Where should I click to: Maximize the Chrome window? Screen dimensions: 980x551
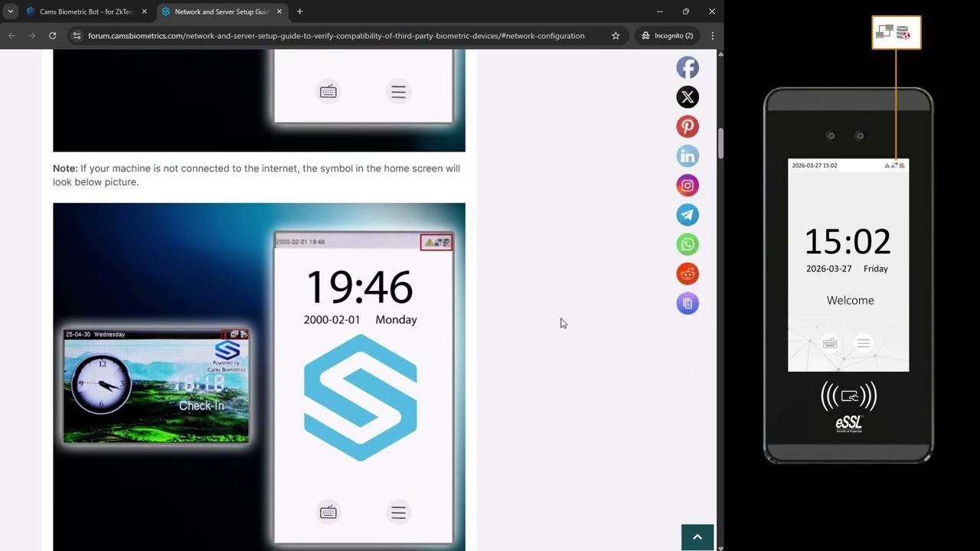(686, 11)
